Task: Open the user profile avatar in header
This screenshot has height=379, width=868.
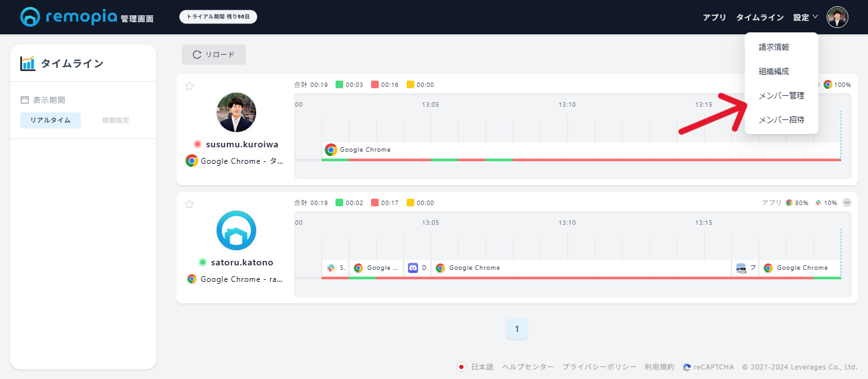Action: point(837,17)
